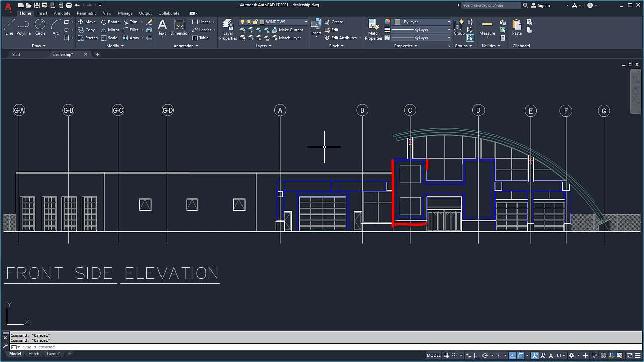Toggle the group selection mode button
The image size is (644, 362).
coord(470,38)
